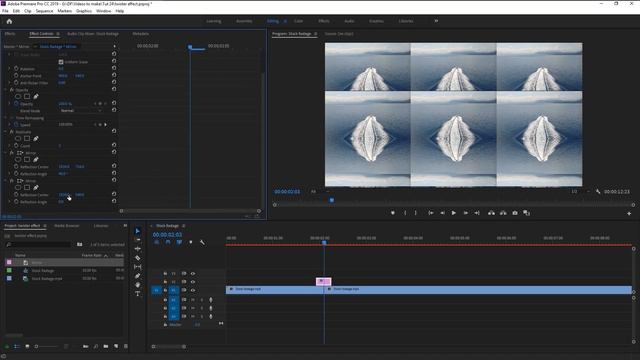Toggle visibility eye for track V2
Screen dimensions: 640x360
point(193,282)
